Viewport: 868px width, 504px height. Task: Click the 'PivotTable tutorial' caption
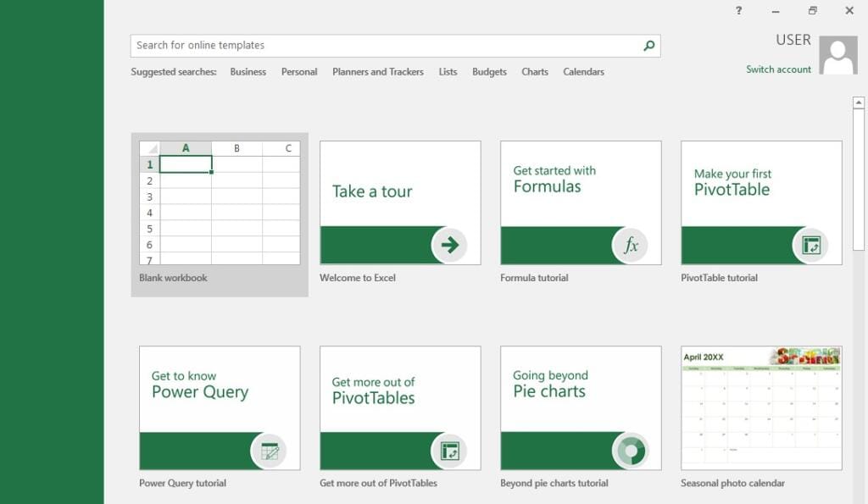719,278
